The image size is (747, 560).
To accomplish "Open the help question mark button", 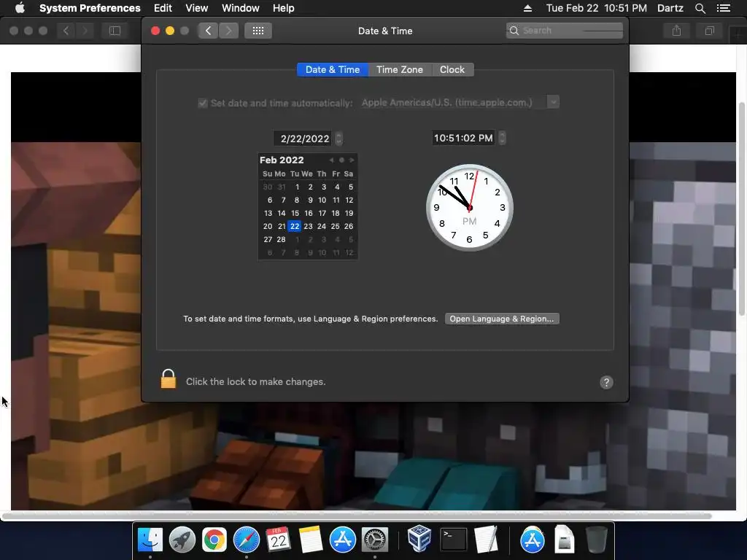I will point(606,382).
